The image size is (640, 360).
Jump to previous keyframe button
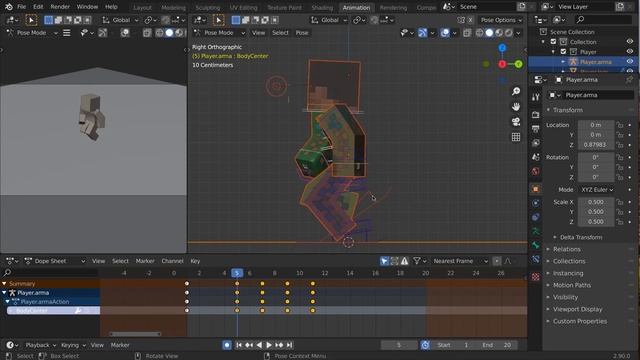tap(249, 345)
